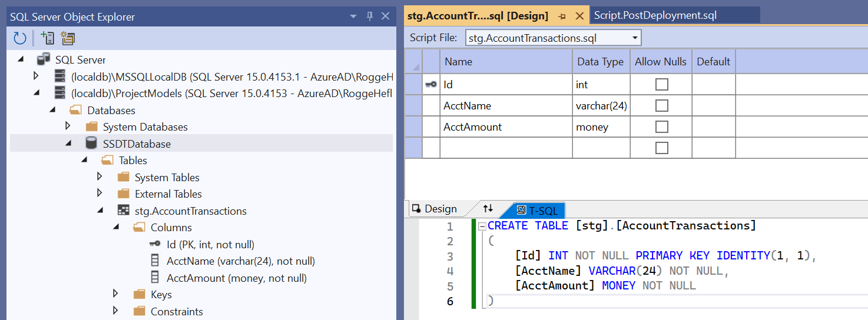The height and width of the screenshot is (320, 868).
Task: Switch to Script.PostDeployment.sql tab
Action: [x=655, y=16]
